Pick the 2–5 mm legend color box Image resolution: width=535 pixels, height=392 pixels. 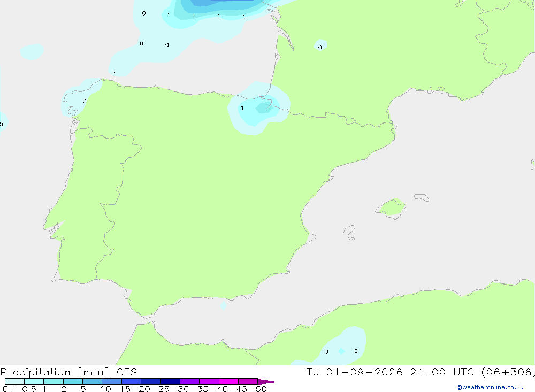[x=73, y=381]
